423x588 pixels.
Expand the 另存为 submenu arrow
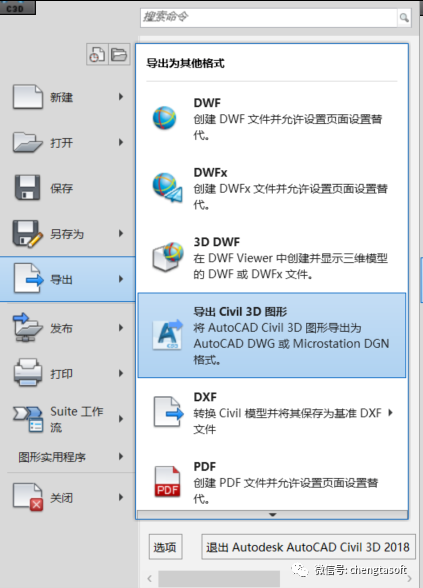(x=121, y=233)
